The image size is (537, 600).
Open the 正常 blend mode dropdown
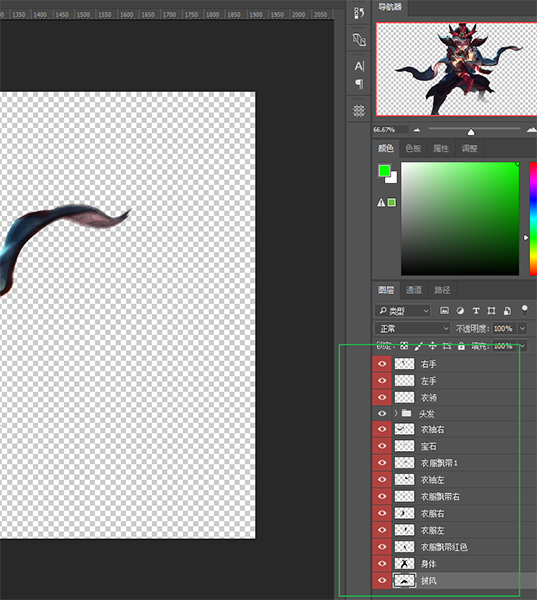pyautogui.click(x=413, y=328)
